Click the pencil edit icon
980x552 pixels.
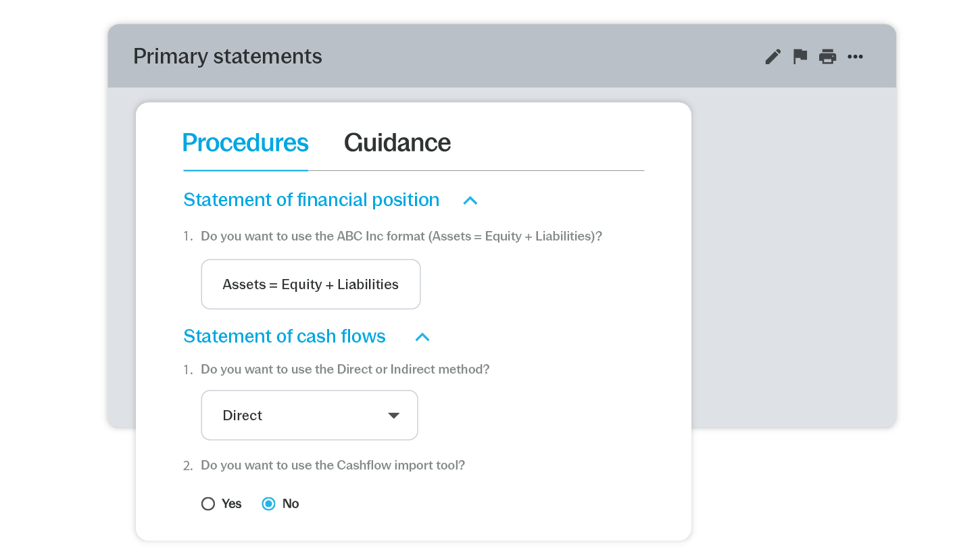pyautogui.click(x=773, y=57)
